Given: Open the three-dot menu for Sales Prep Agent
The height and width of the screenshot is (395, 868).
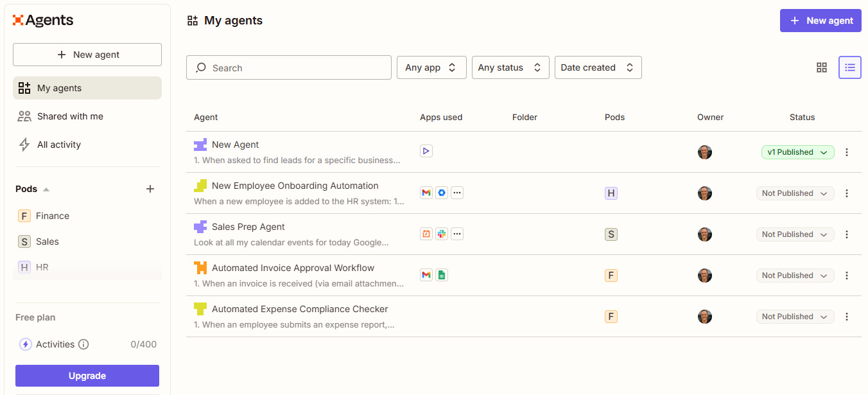Looking at the screenshot, I should click(847, 234).
